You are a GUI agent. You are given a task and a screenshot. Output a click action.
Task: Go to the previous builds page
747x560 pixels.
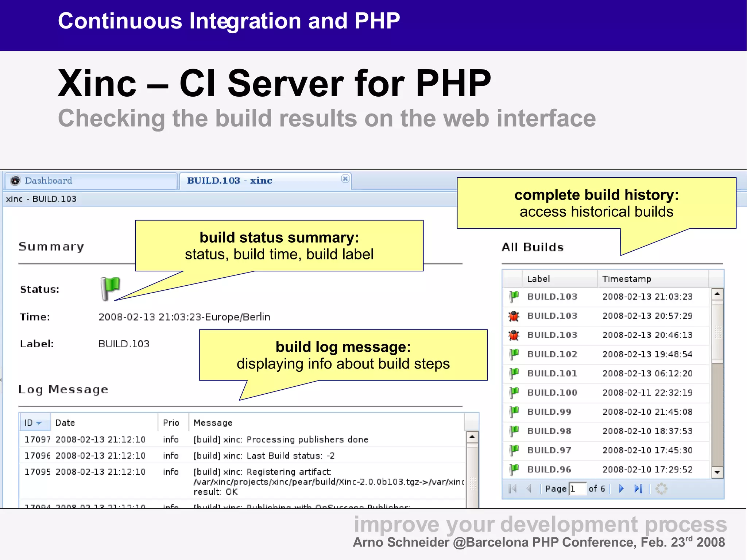529,488
